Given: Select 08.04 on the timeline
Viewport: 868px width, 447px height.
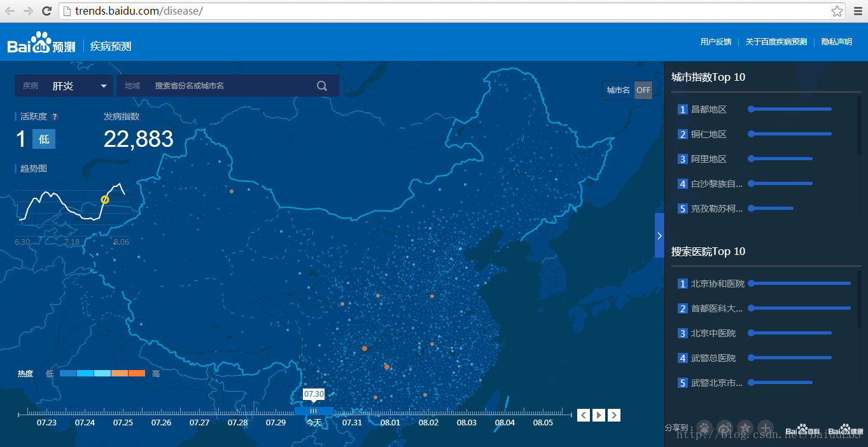Looking at the screenshot, I should [x=505, y=423].
